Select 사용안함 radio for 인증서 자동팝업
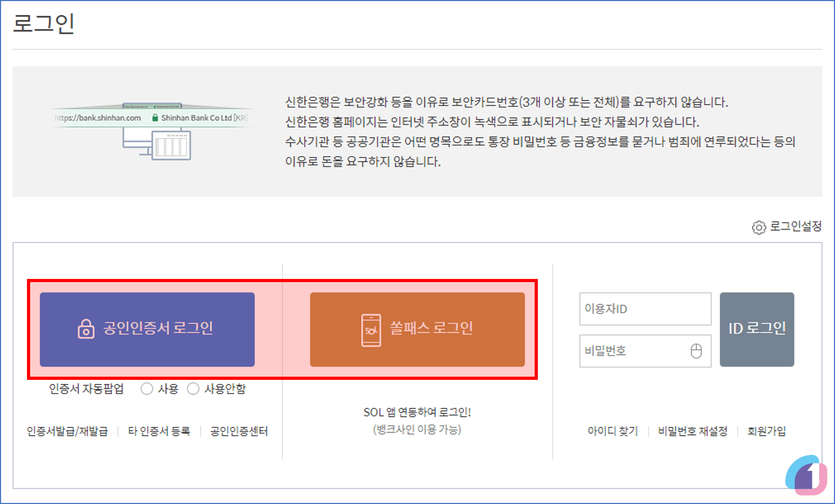This screenshot has height=504, width=835. 193,389
